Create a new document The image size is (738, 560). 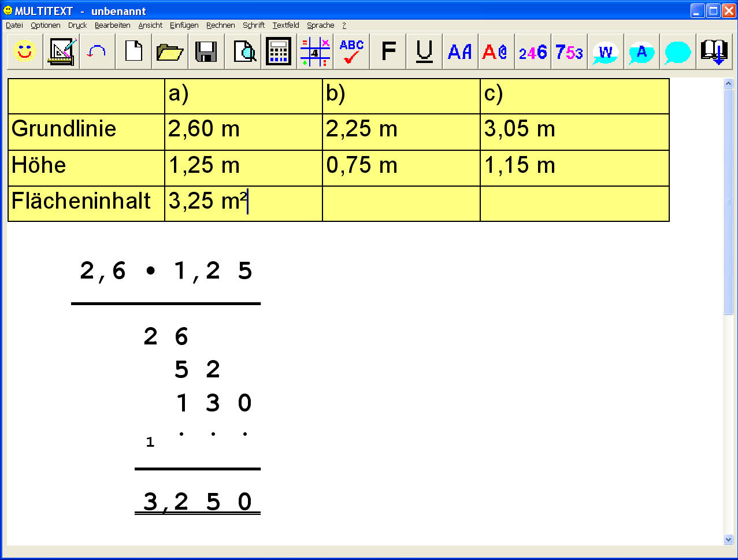pyautogui.click(x=133, y=51)
